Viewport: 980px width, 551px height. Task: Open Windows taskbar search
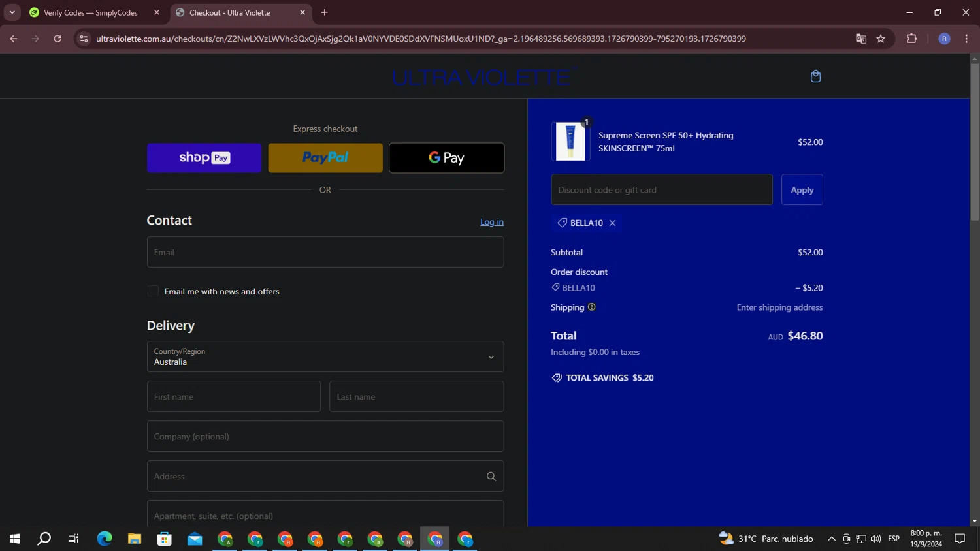click(x=44, y=539)
